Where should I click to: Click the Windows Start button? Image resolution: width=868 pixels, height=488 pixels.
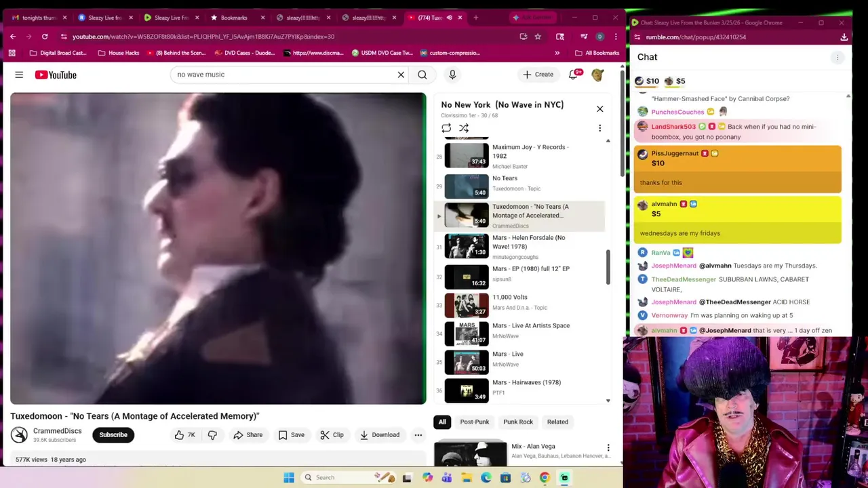289,478
